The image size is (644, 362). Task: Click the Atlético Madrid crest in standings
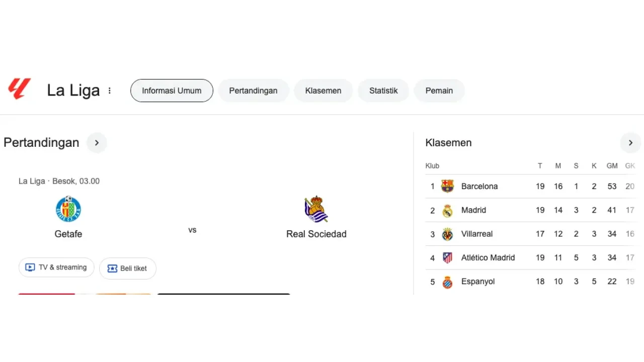point(447,258)
